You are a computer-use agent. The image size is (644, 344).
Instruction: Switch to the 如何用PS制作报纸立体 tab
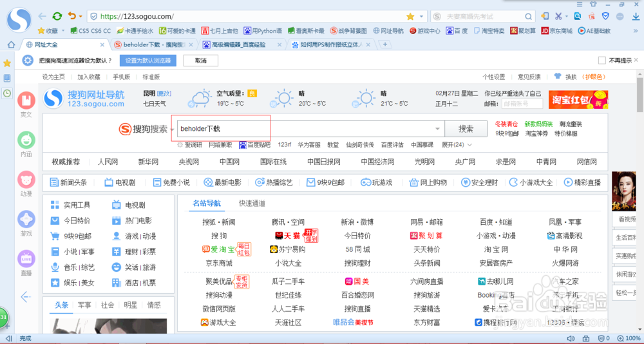[332, 44]
